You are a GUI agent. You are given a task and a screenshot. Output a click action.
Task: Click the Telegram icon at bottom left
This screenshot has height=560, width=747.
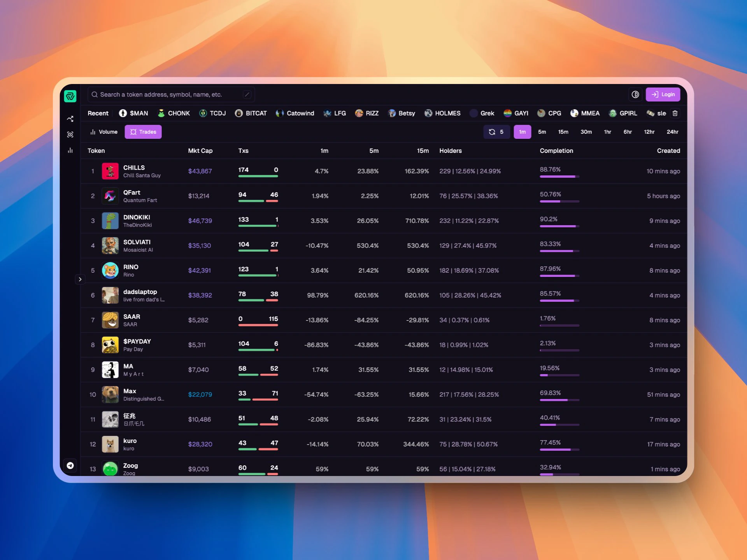[x=70, y=465]
